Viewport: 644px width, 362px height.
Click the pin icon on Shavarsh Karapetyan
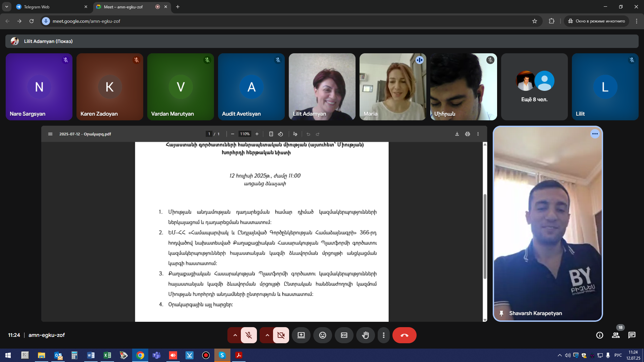click(x=501, y=313)
